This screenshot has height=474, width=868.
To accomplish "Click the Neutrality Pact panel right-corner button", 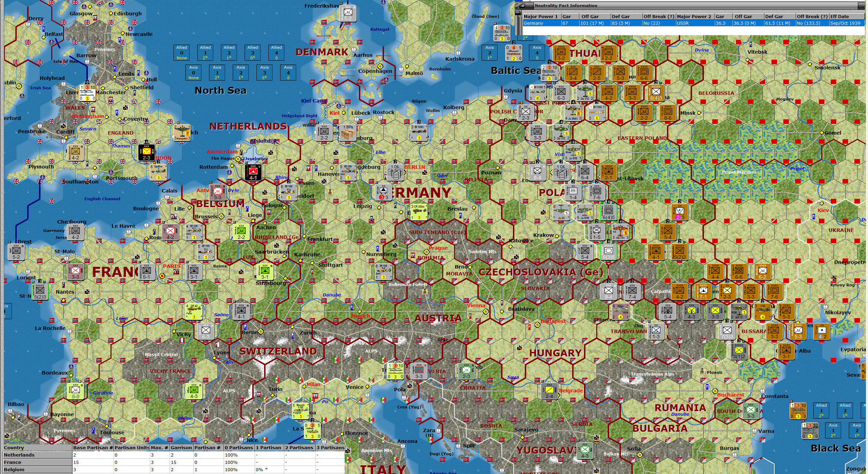I will click(862, 6).
